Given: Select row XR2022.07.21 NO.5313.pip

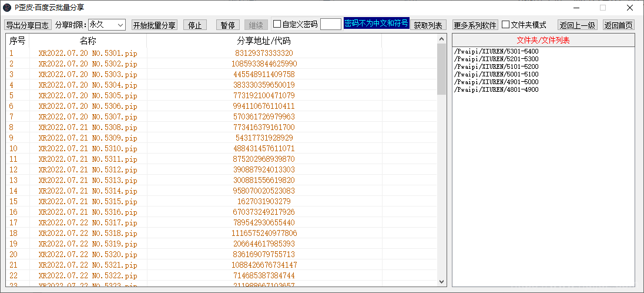Looking at the screenshot, I should point(222,180).
